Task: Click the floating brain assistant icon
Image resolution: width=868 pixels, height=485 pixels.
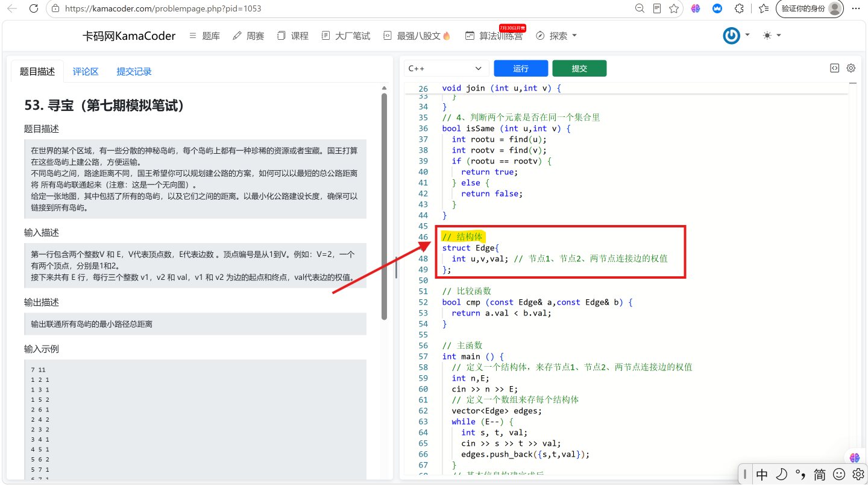Action: point(854,458)
